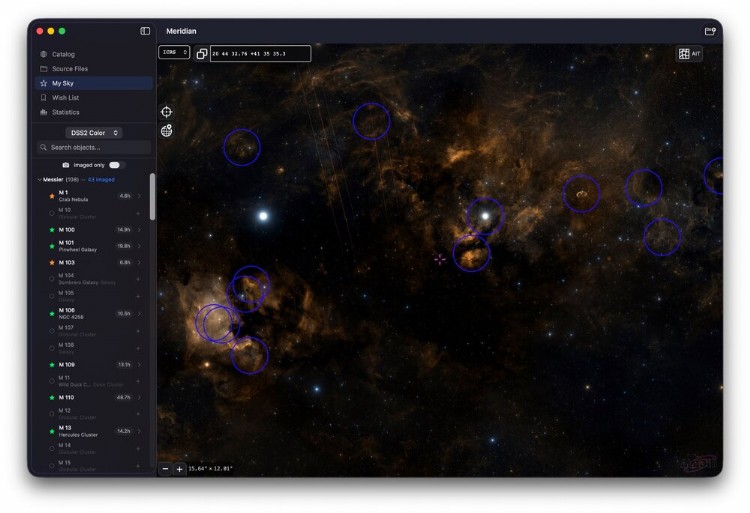This screenshot has height=513, width=750.
Task: Click inside the Search objects field
Action: [x=94, y=147]
